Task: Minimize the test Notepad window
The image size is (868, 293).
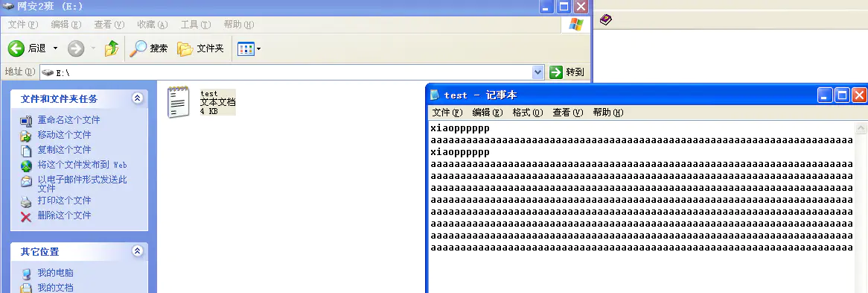Action: click(825, 95)
